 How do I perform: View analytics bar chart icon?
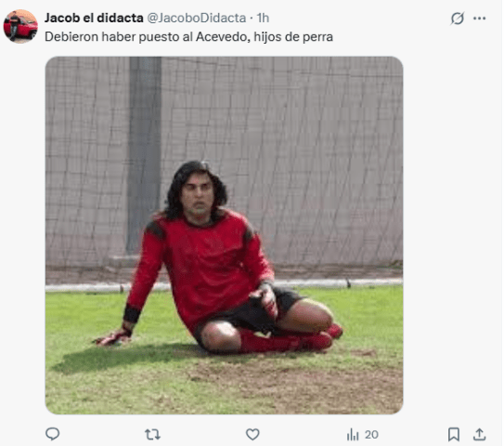pyautogui.click(x=353, y=435)
